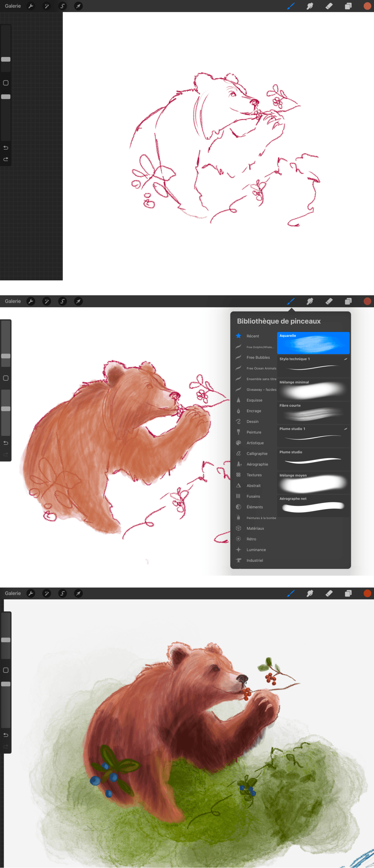
Task: Click Galerie in the finished bear painting screenshot
Action: tap(13, 593)
